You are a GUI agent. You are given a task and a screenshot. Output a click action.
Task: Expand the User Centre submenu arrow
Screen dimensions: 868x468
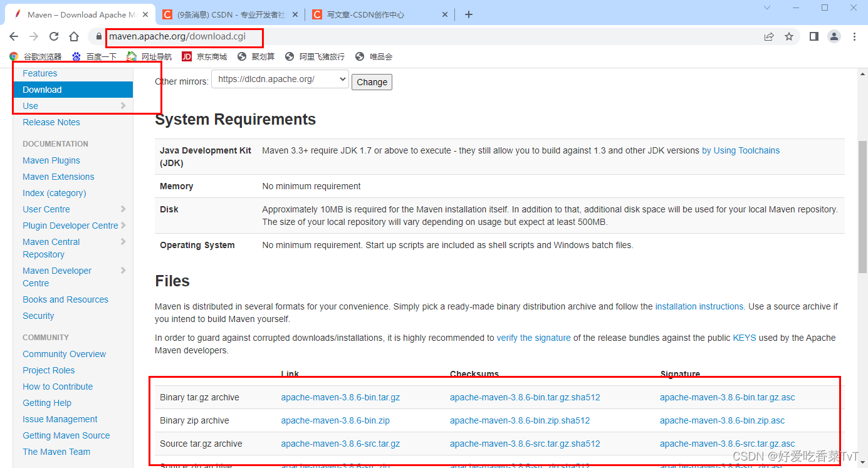(x=123, y=209)
